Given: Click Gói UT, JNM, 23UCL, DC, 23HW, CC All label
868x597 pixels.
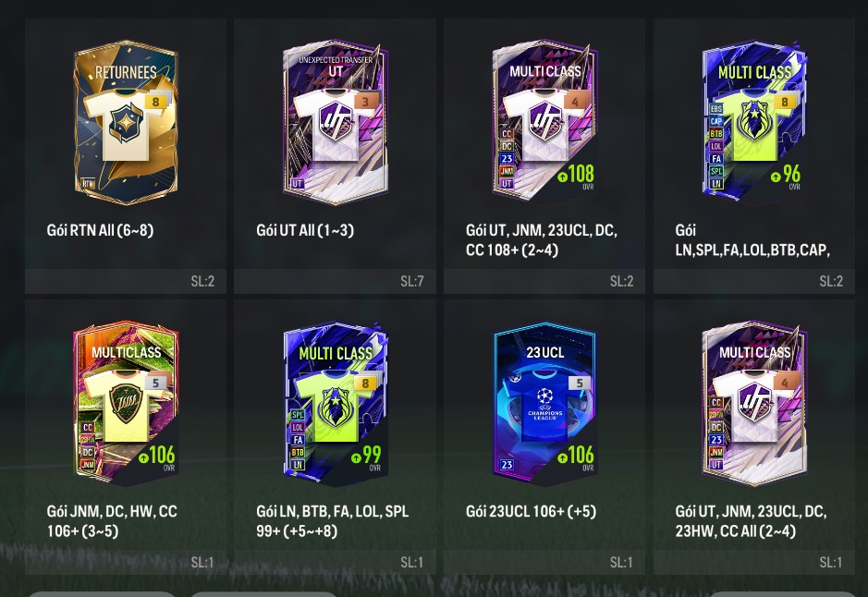Looking at the screenshot, I should click(x=751, y=520).
